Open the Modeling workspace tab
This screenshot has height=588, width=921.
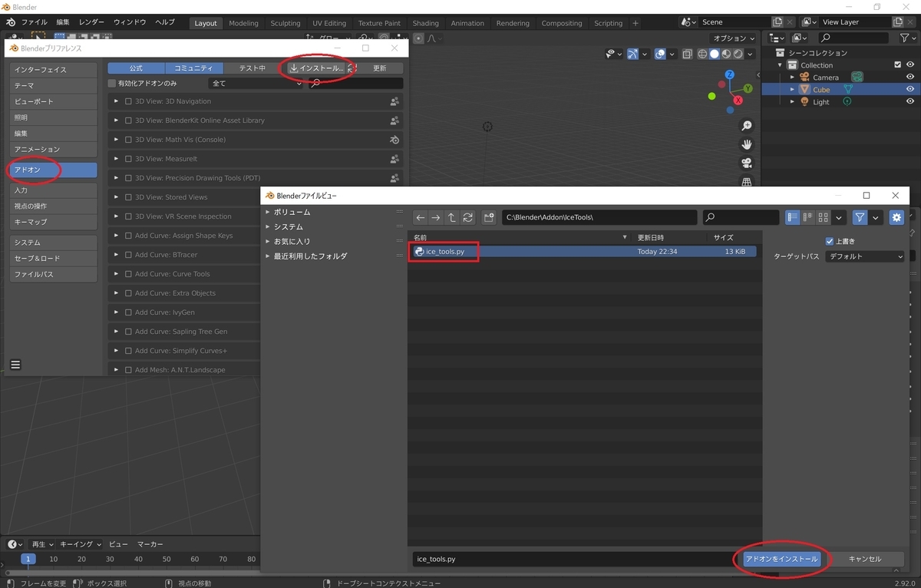click(244, 23)
